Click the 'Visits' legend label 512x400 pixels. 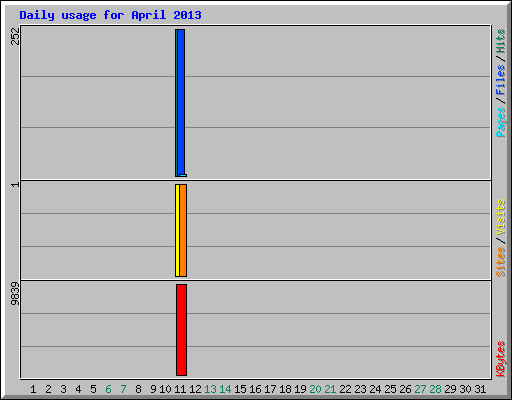(501, 218)
